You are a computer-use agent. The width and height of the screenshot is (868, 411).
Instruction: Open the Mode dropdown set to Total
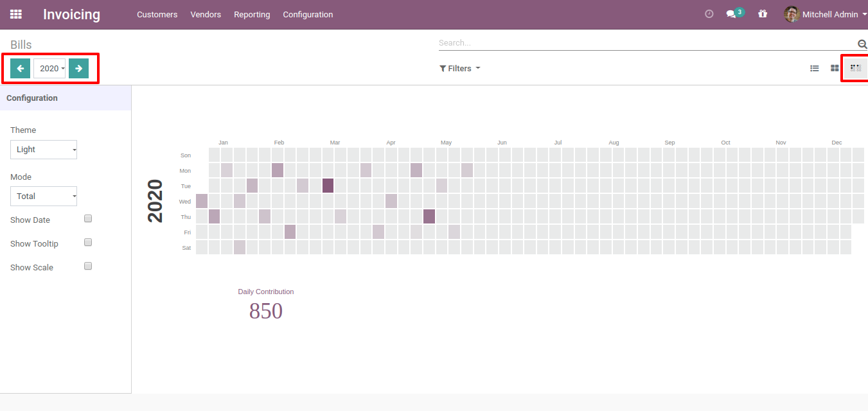point(44,197)
